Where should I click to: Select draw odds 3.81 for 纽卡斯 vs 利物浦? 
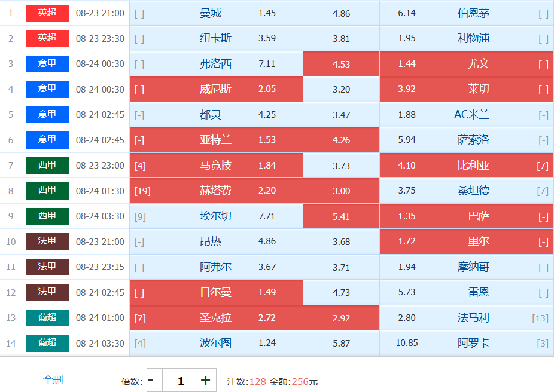pyautogui.click(x=341, y=38)
